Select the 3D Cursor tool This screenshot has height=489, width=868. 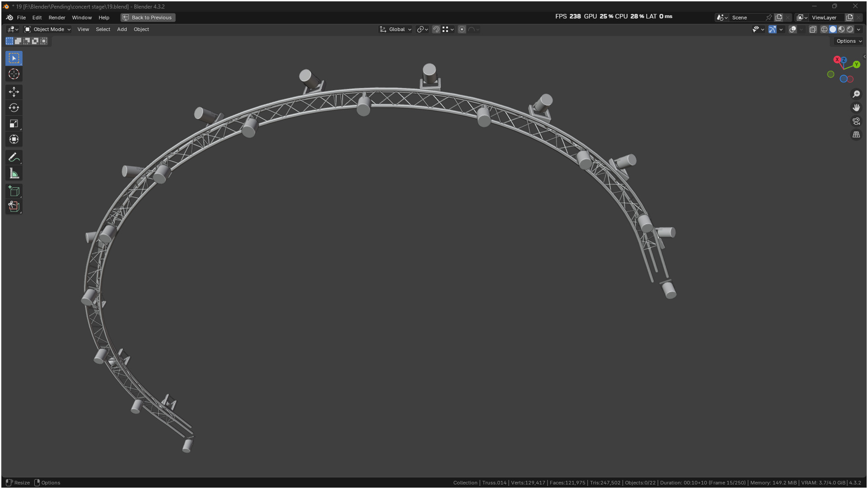coord(14,74)
